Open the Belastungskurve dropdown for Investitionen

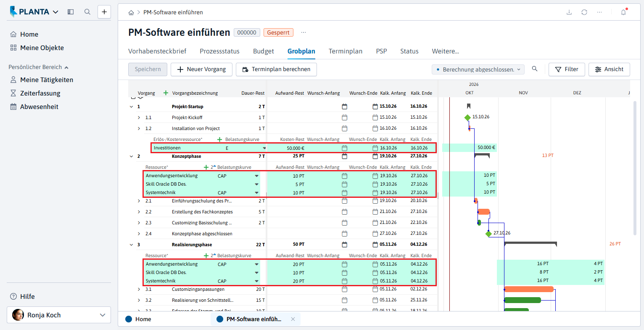[x=264, y=148]
